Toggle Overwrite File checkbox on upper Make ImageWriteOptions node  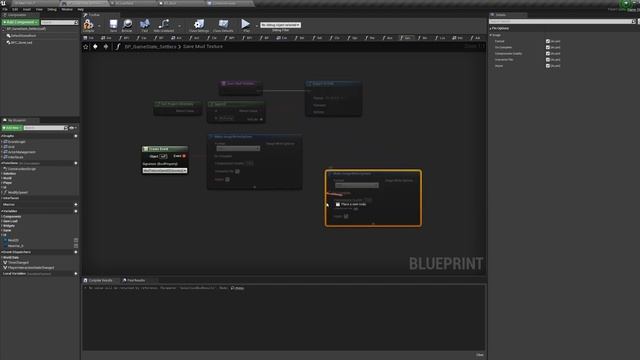click(x=237, y=171)
